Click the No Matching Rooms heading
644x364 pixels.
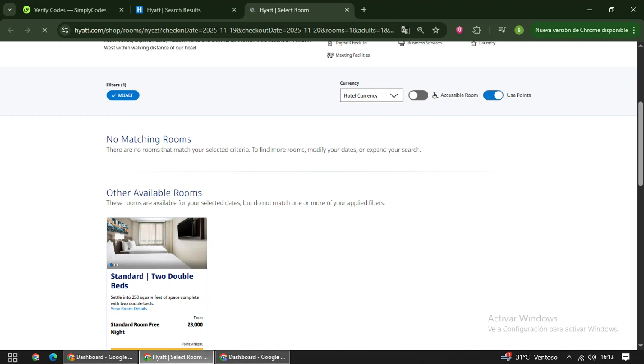(149, 139)
